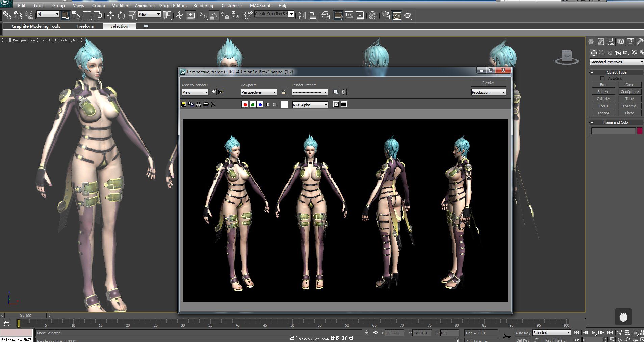Image resolution: width=644 pixels, height=342 pixels.
Task: Open Selected key filter dropdown
Action: 551,333
